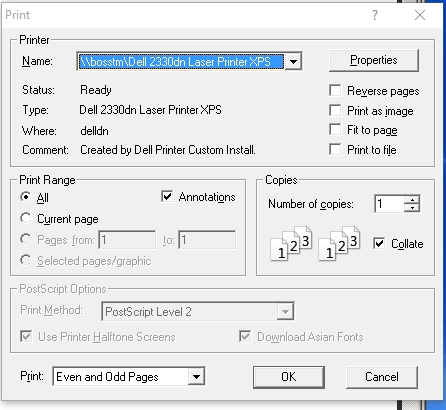Image resolution: width=446 pixels, height=410 pixels.
Task: Click the first collated pages 1-2-3 icon
Action: (291, 244)
